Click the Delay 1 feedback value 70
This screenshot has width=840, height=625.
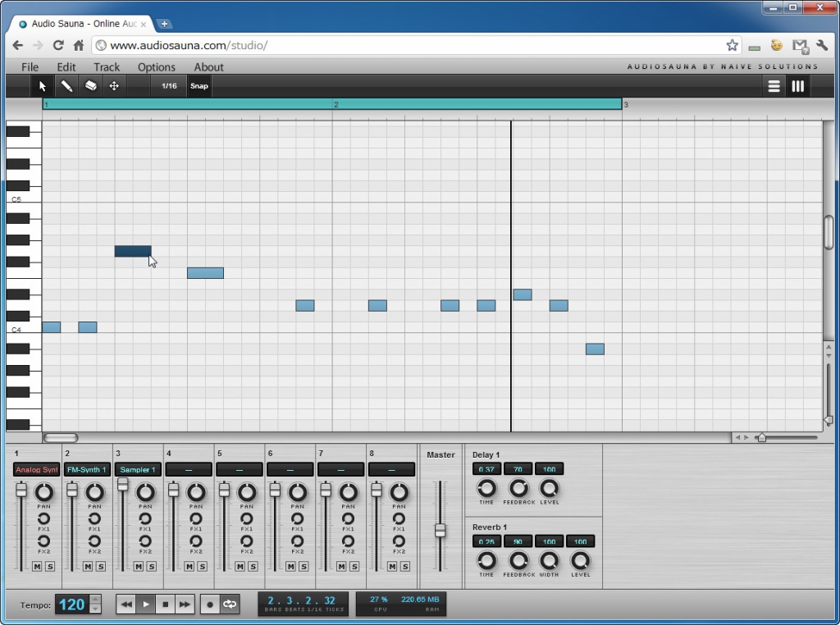[x=518, y=469]
